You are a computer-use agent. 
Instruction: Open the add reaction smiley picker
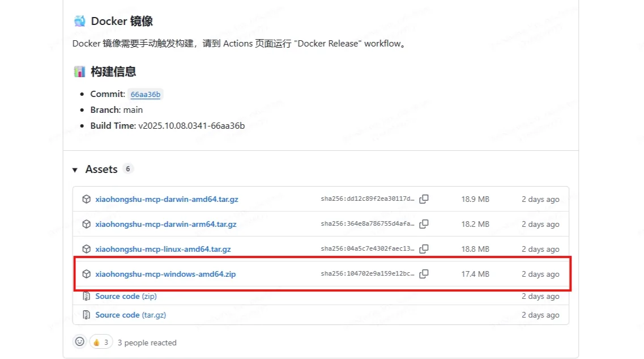pos(80,342)
